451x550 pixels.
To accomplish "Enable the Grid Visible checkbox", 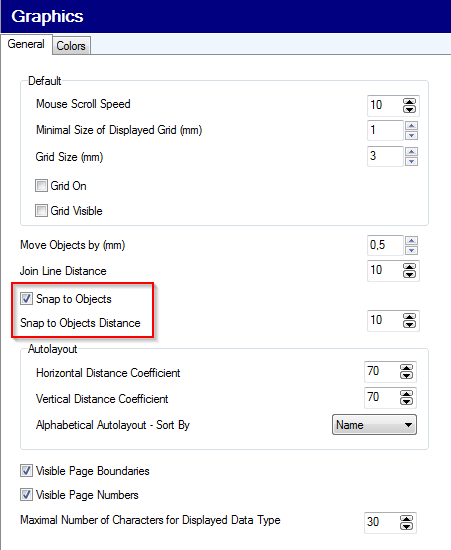I will (41, 211).
